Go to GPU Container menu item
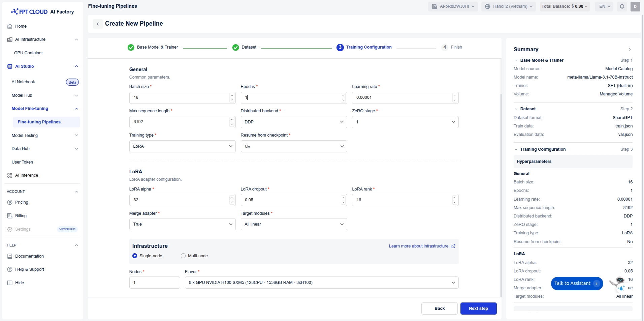This screenshot has width=644, height=321. pyautogui.click(x=29, y=53)
